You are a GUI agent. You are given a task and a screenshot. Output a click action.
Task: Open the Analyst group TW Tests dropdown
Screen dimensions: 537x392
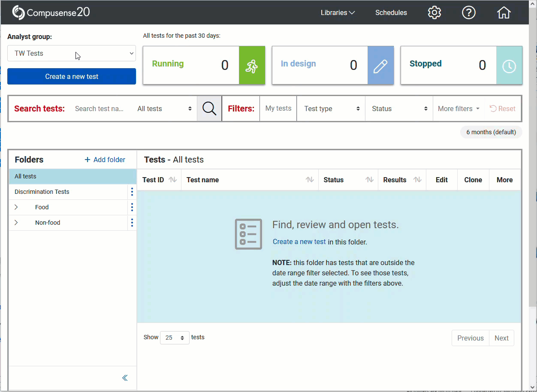72,53
